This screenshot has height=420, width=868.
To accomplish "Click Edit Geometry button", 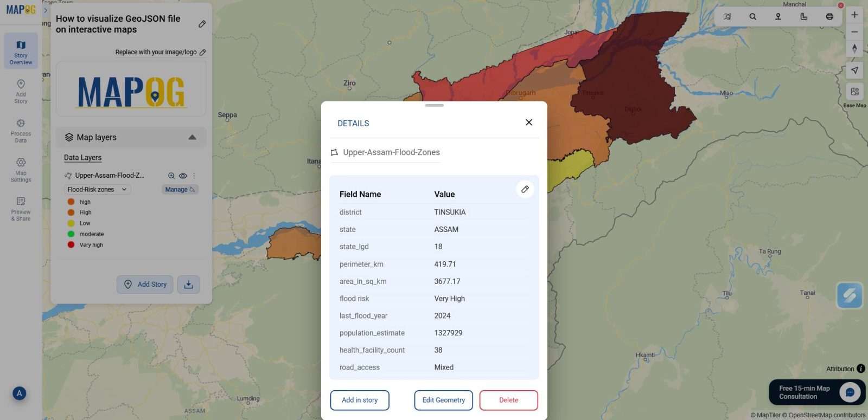I will (x=444, y=400).
